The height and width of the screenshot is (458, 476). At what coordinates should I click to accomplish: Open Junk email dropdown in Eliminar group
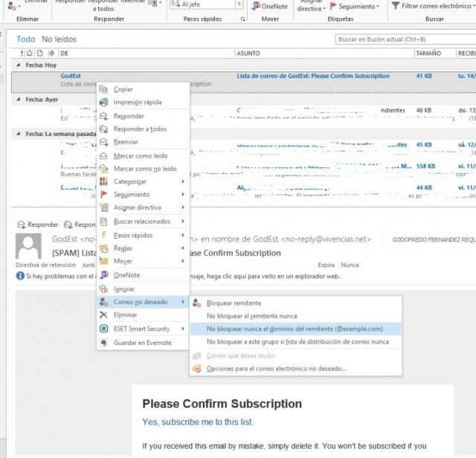coord(13,6)
